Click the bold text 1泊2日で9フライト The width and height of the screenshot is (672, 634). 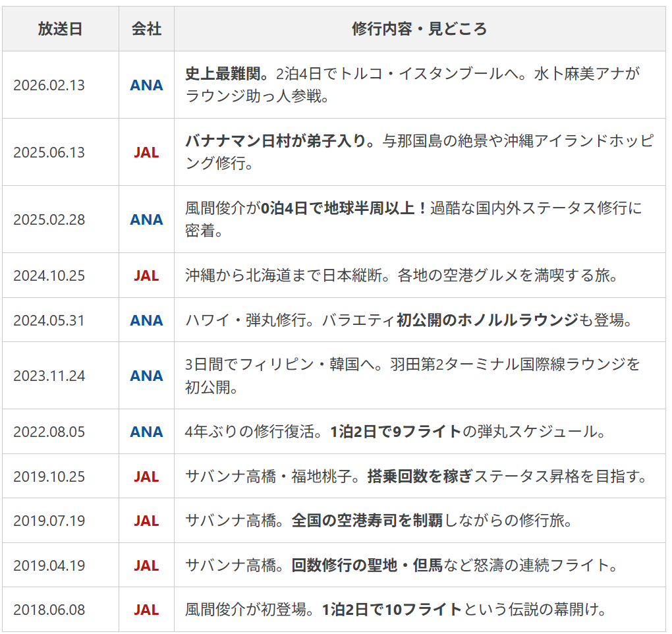[x=396, y=432]
